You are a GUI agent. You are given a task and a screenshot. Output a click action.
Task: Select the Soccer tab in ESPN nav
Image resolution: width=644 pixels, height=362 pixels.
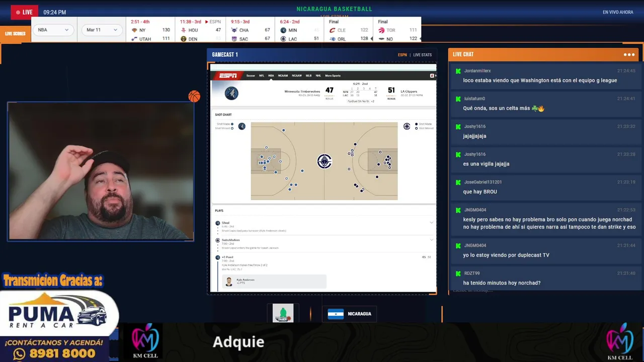click(251, 75)
